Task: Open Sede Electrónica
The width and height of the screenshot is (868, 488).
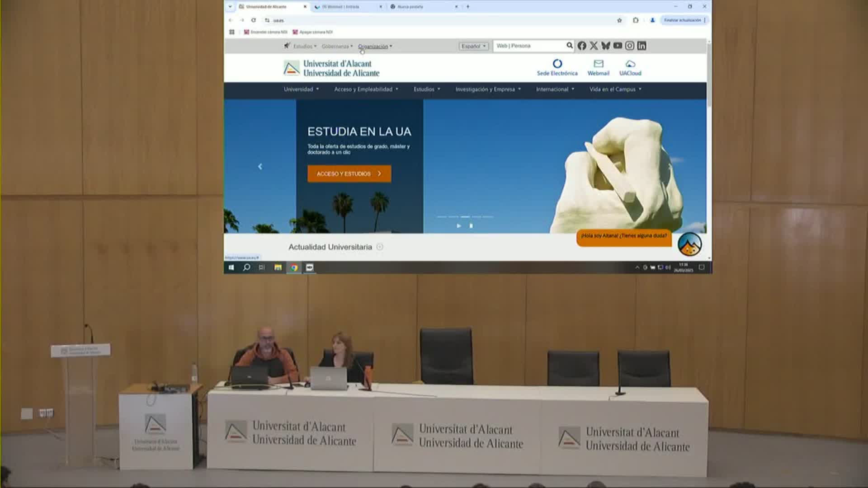Action: 557,68
